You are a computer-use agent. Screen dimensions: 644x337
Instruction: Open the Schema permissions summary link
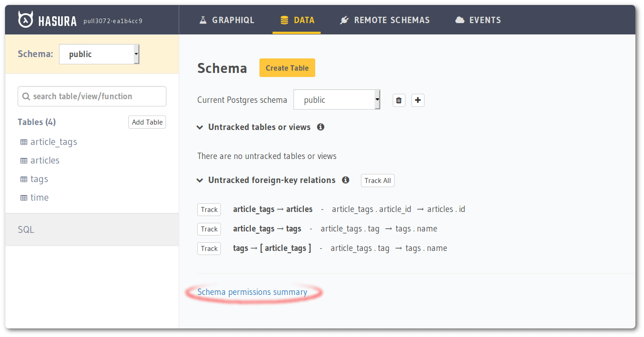252,292
